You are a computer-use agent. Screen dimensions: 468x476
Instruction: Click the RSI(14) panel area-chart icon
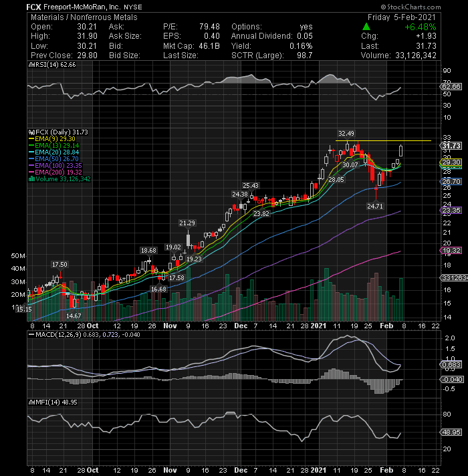click(31, 65)
